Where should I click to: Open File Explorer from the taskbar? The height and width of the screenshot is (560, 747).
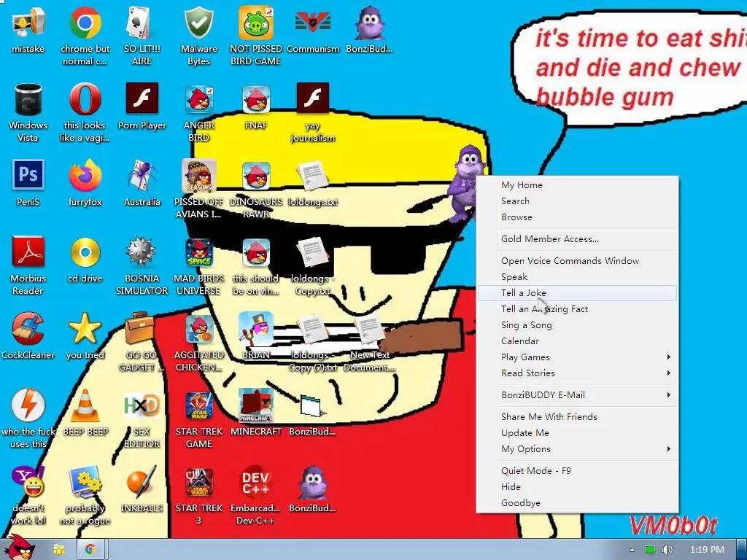click(x=59, y=550)
